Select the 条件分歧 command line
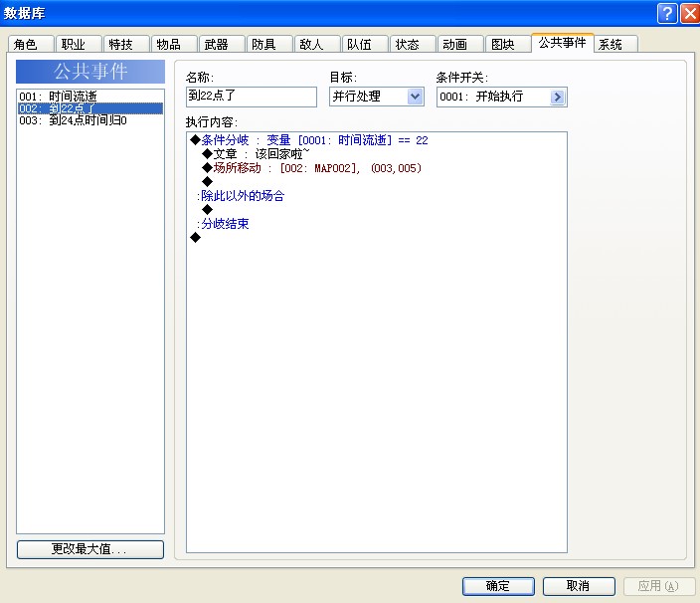 tap(309, 140)
